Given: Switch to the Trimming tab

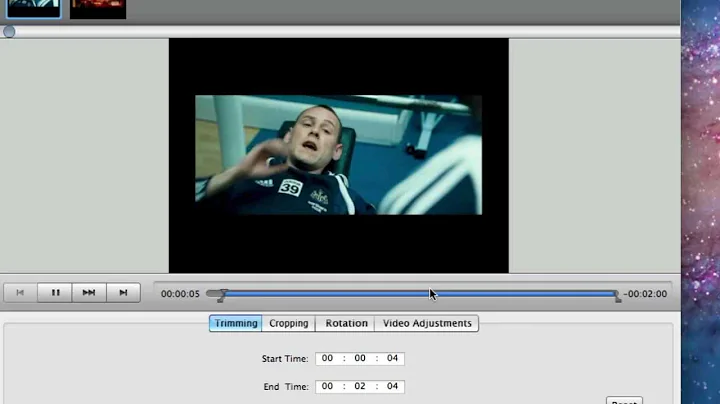Looking at the screenshot, I should [x=236, y=323].
